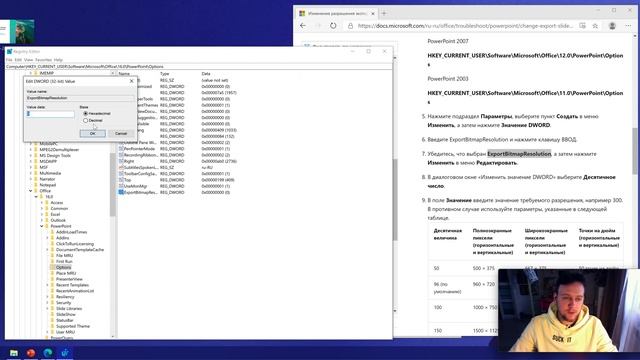Image resolution: width=640 pixels, height=360 pixels.
Task: Click the Name column header
Action: [x=124, y=74]
